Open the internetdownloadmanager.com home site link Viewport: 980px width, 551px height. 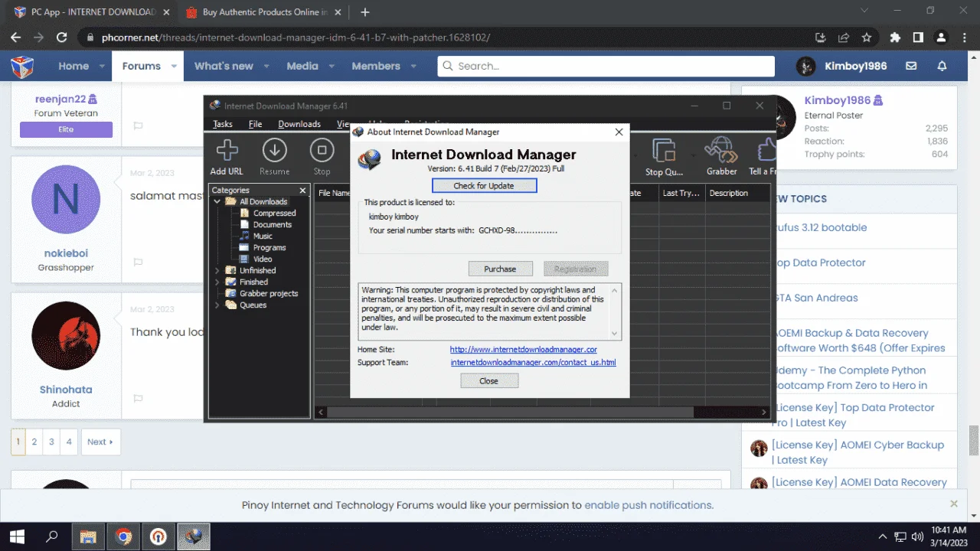coord(524,349)
